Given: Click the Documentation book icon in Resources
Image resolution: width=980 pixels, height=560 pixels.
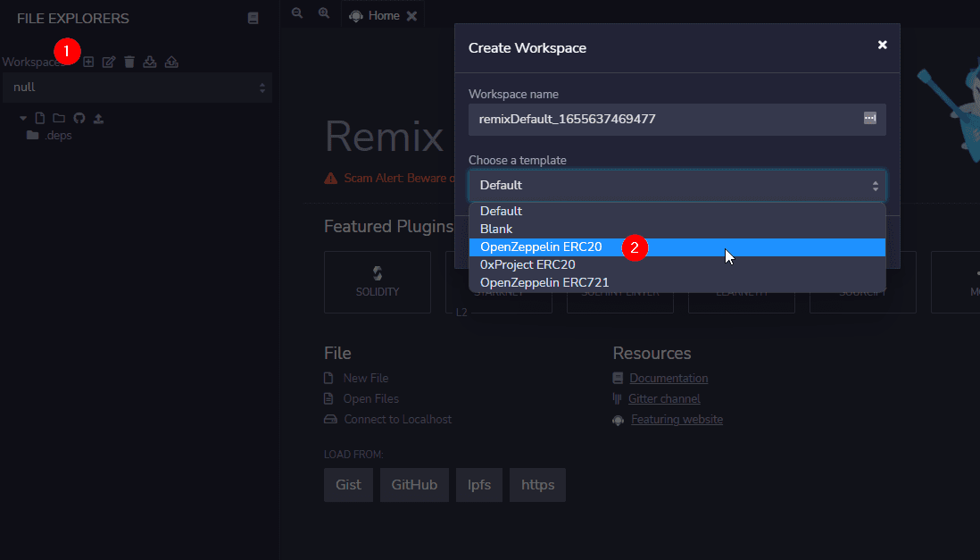Looking at the screenshot, I should (618, 378).
